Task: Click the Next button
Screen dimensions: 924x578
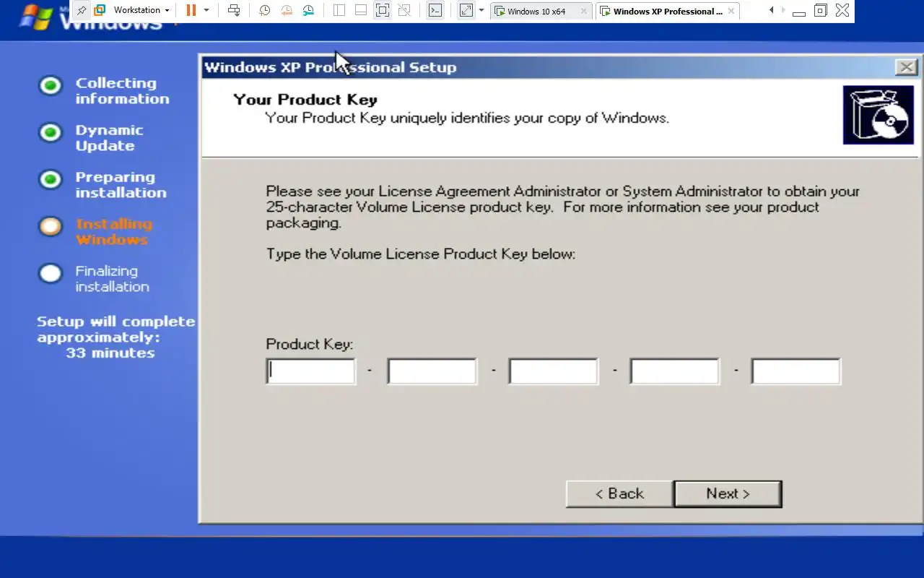Action: click(728, 494)
